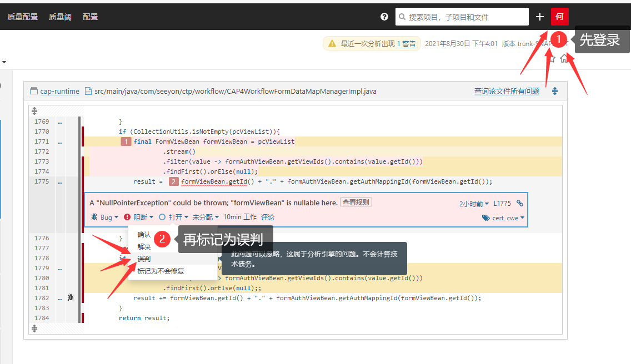This screenshot has height=364, width=631.
Task: Open the 阻断 severity dropdown
Action: [x=139, y=218]
